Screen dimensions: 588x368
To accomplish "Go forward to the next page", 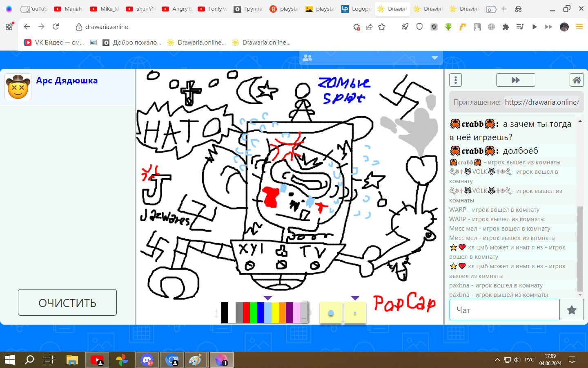I will tap(41, 27).
